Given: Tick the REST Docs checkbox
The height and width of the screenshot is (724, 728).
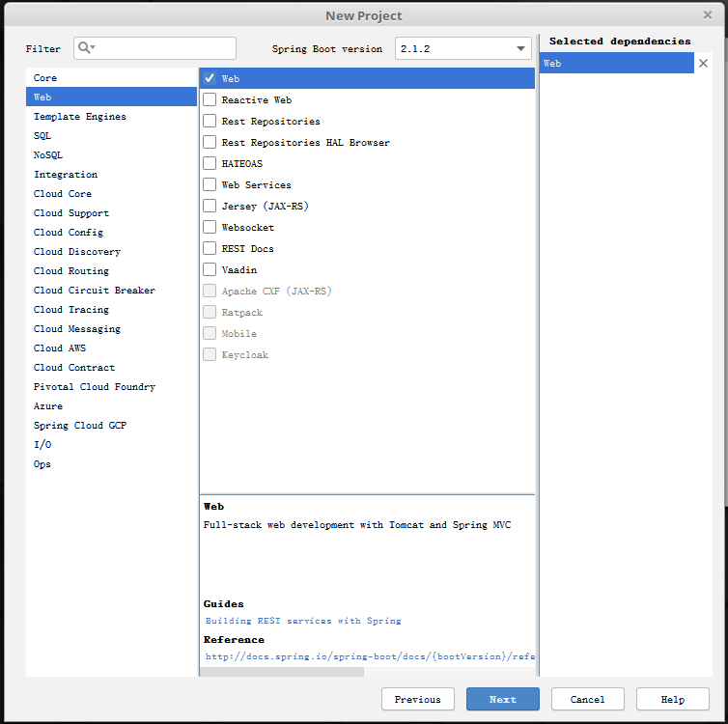Looking at the screenshot, I should pos(210,248).
